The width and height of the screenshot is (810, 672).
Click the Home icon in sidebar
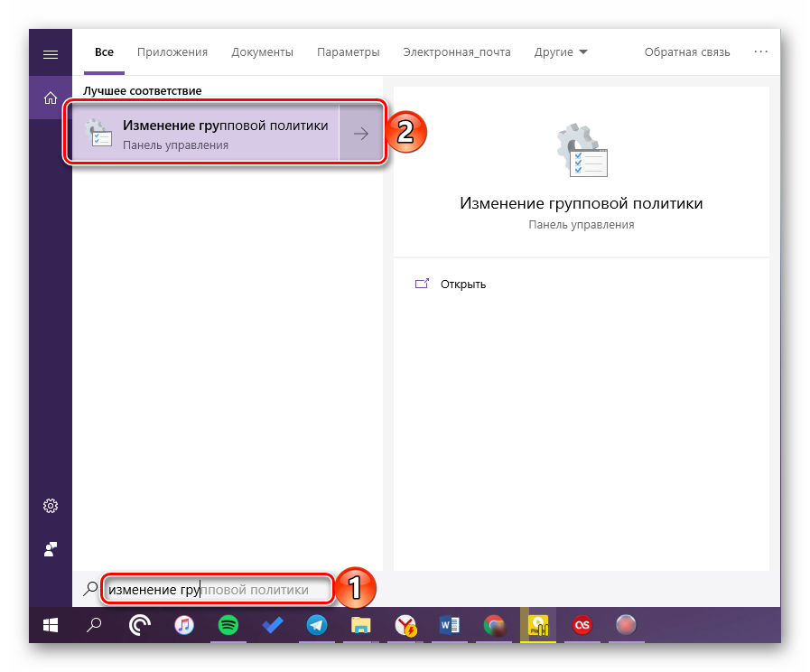click(51, 98)
